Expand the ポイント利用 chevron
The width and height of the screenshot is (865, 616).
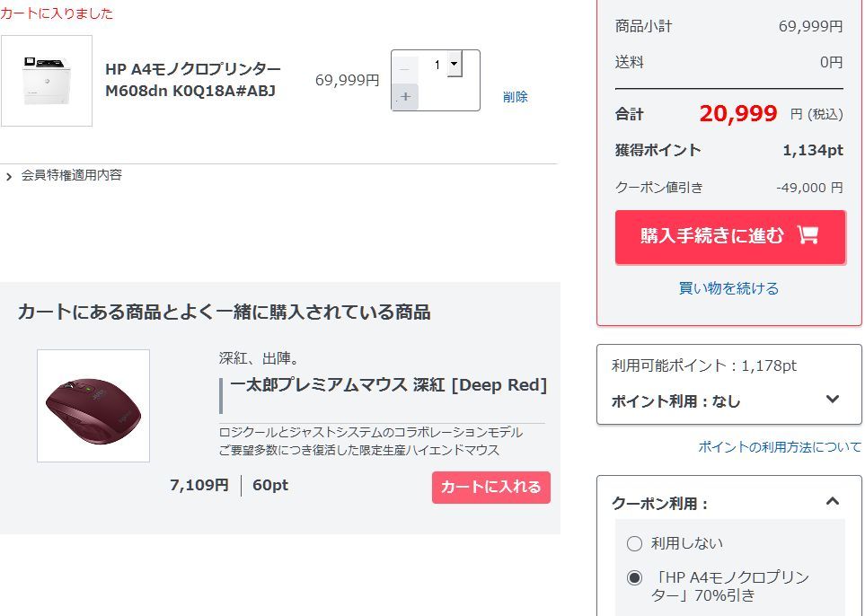pyautogui.click(x=832, y=400)
